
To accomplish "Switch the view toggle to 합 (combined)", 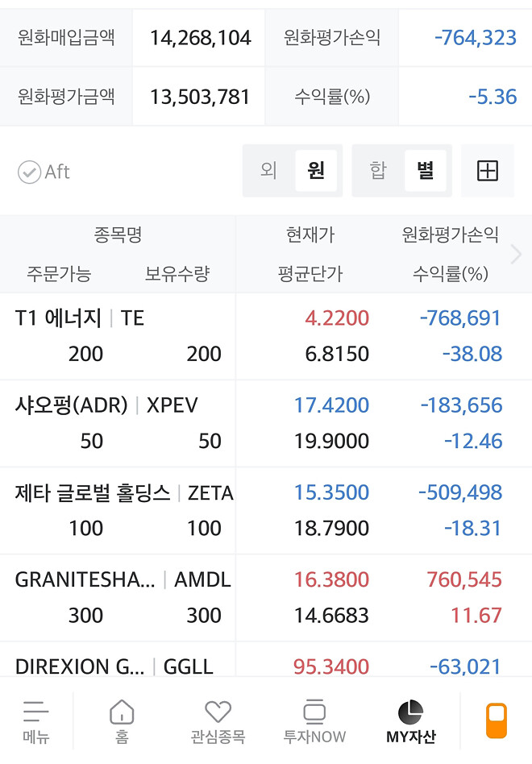I will 377,170.
